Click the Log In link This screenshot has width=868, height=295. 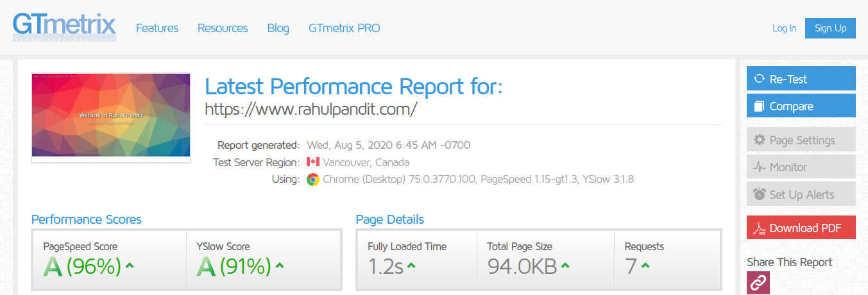(x=784, y=28)
